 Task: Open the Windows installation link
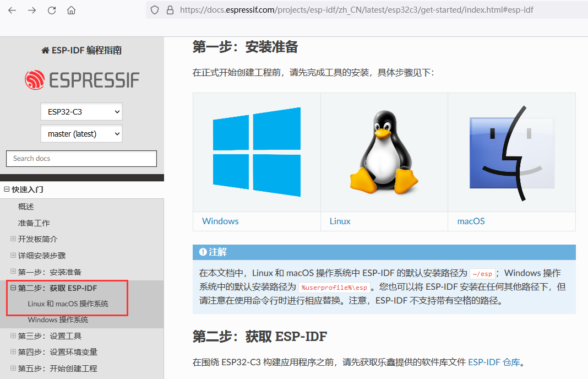click(220, 221)
